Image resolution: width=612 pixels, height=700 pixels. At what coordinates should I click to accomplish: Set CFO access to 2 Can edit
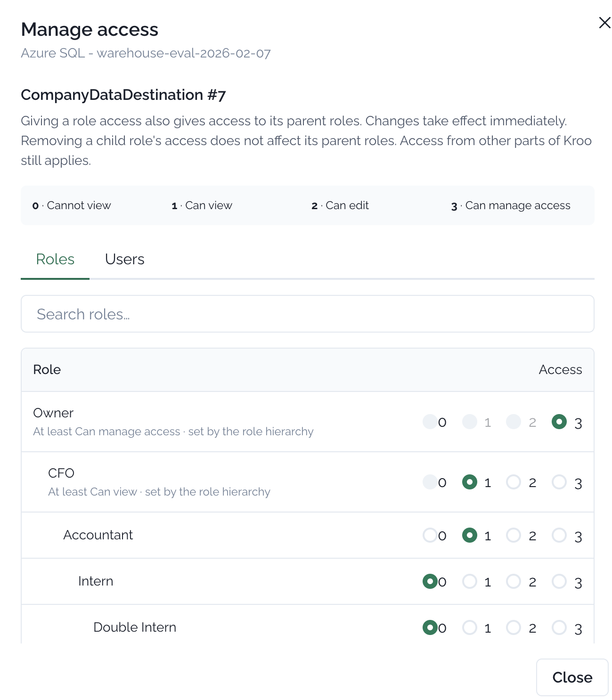[x=514, y=482]
